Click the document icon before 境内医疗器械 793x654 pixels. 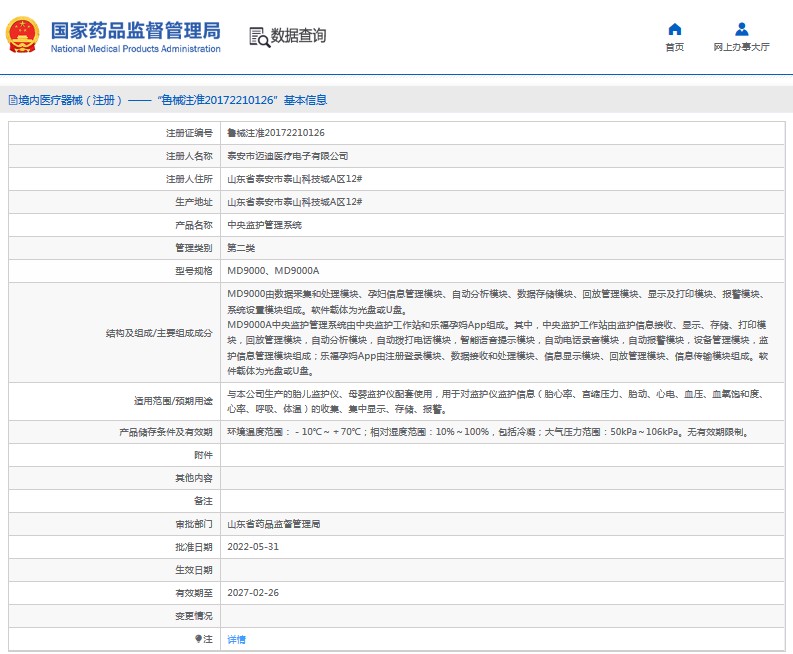coord(13,100)
